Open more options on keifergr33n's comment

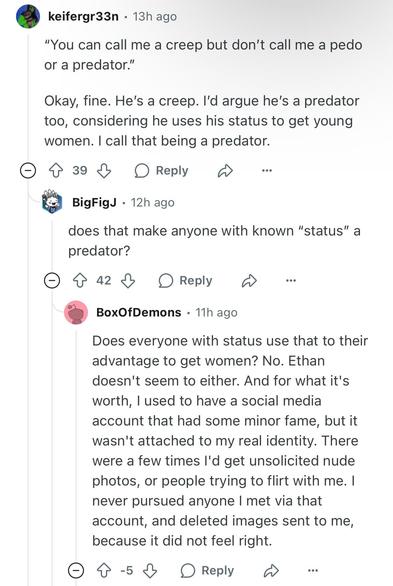(267, 171)
